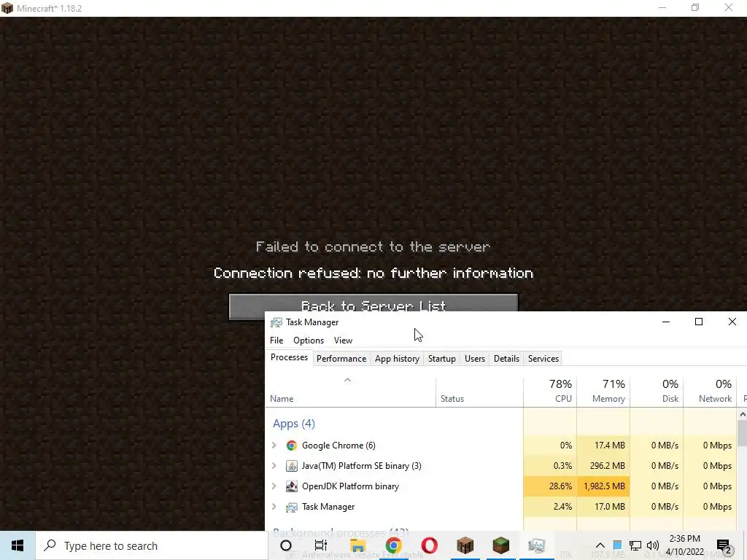This screenshot has width=747, height=560.
Task: Switch to the Performance tab
Action: (341, 359)
